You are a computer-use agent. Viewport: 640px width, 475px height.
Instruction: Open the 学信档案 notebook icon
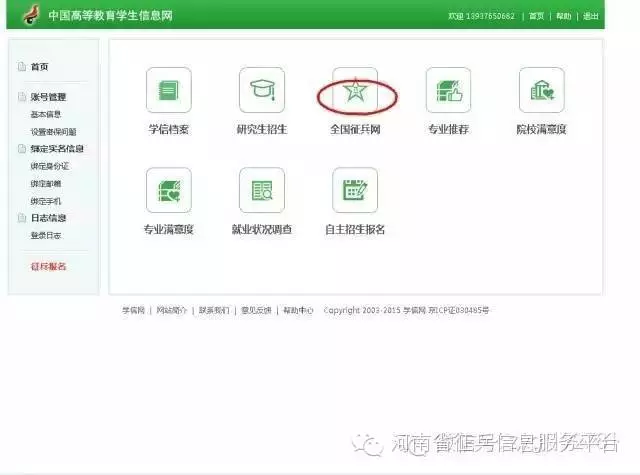[169, 90]
